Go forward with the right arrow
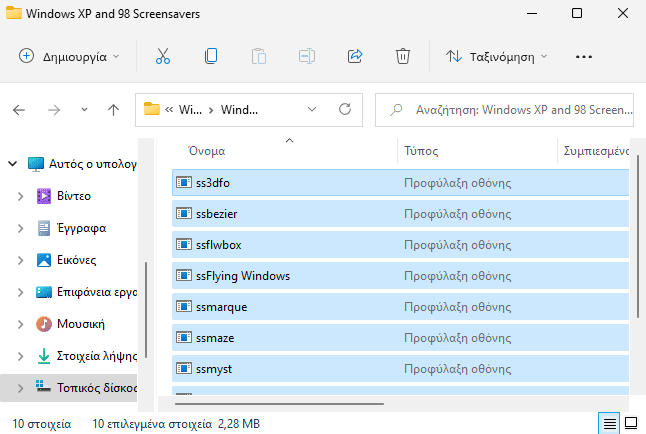646x434 pixels. click(54, 110)
